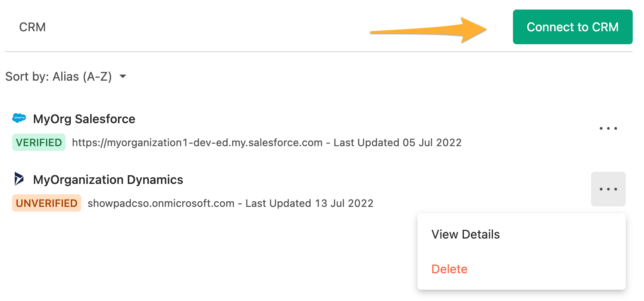Expand the Sort by dropdown arrow
Viewport: 644px width, 301px height.
point(123,77)
